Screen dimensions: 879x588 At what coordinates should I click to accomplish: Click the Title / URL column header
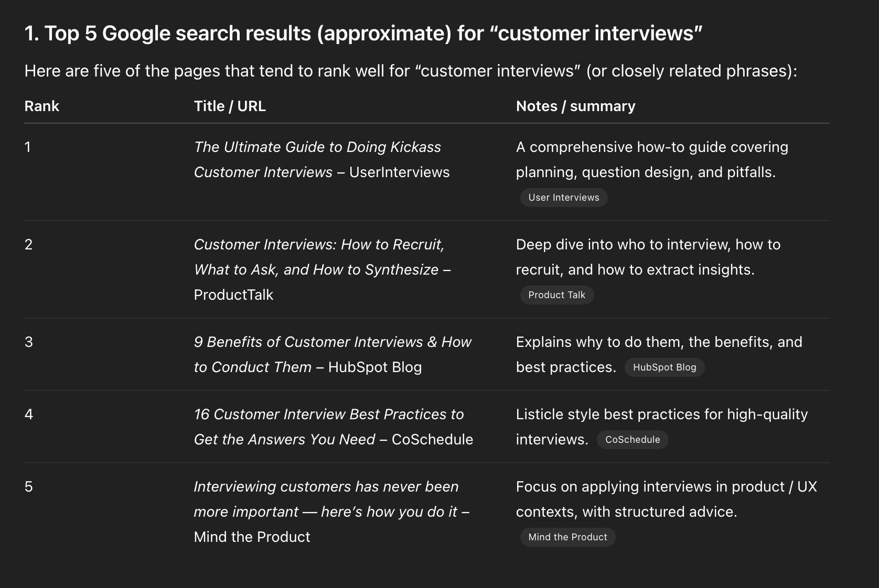(x=230, y=106)
